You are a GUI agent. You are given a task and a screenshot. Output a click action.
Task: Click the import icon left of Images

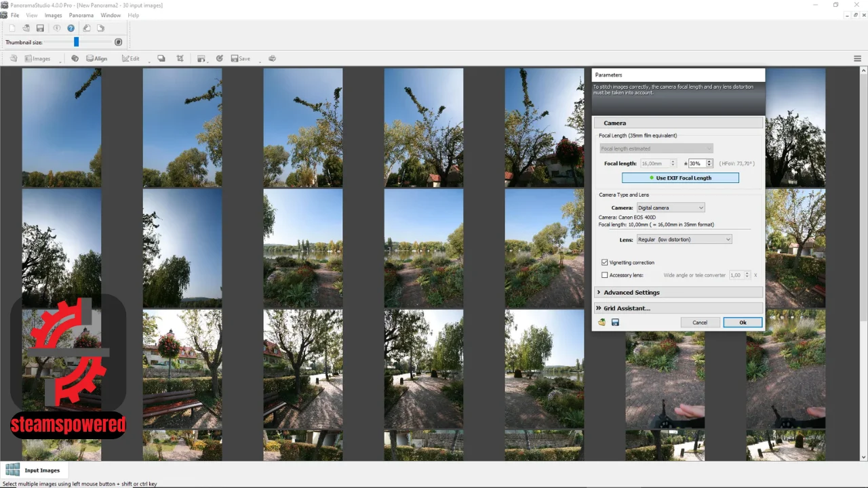click(x=14, y=58)
